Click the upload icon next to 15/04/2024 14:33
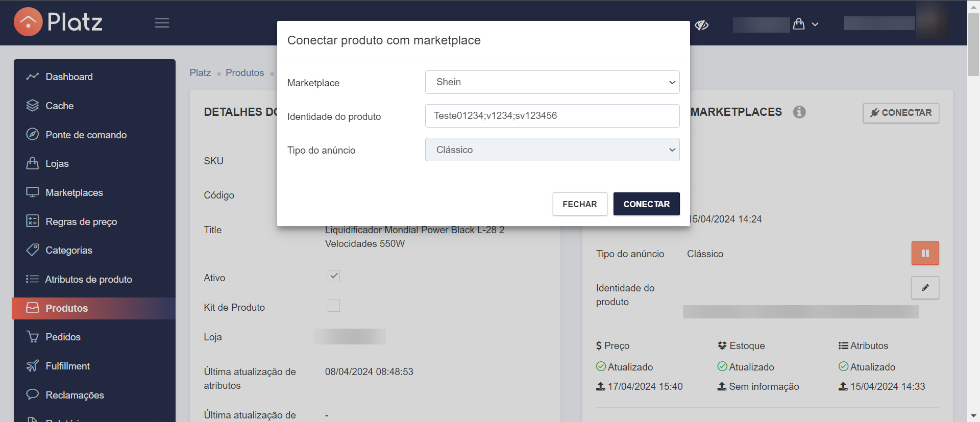Image resolution: width=980 pixels, height=422 pixels. click(x=843, y=386)
